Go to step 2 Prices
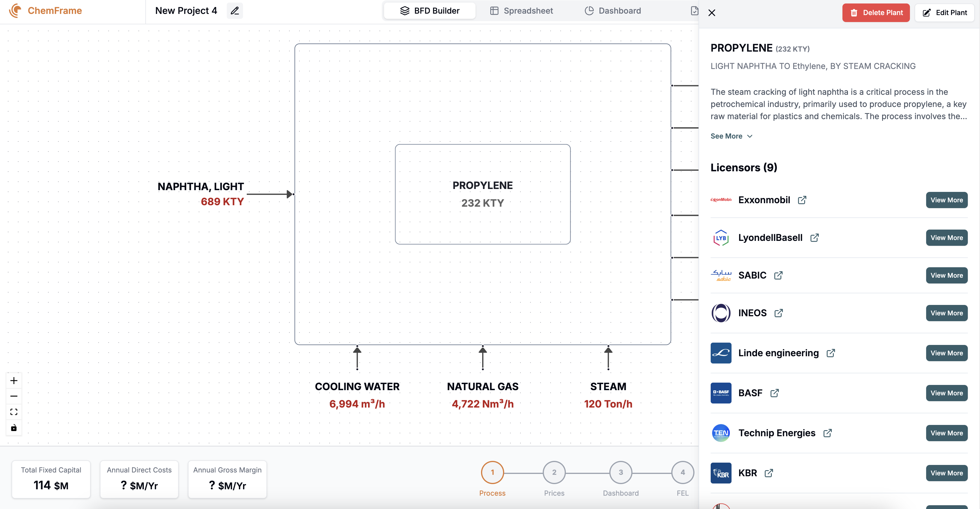The height and width of the screenshot is (509, 980). coord(554,472)
